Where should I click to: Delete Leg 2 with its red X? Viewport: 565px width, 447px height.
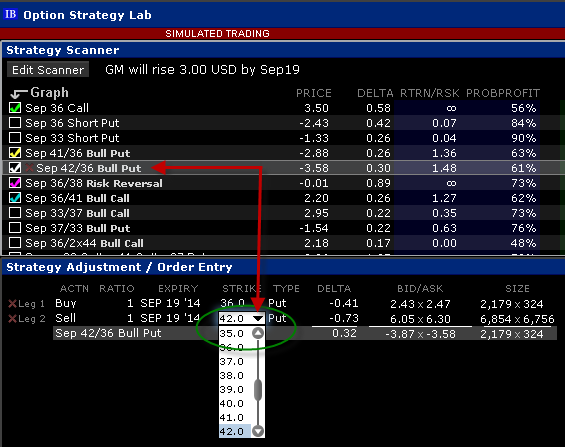[x=12, y=318]
